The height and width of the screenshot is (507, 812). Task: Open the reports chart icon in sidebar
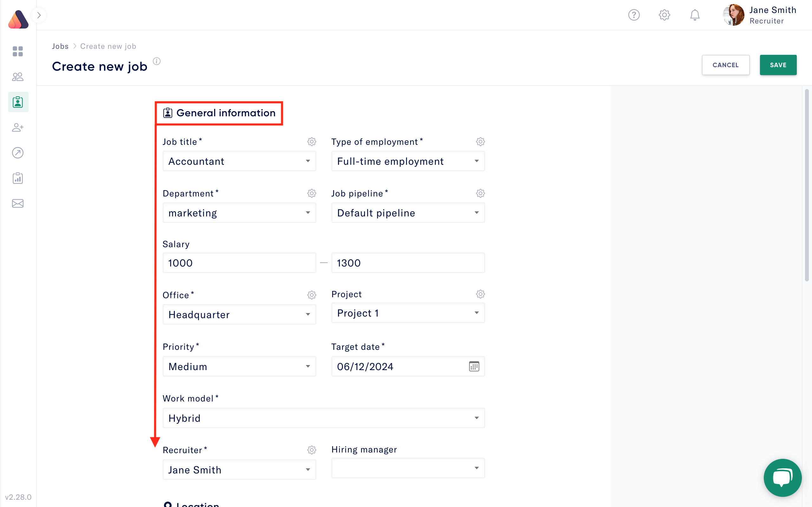coord(17,178)
